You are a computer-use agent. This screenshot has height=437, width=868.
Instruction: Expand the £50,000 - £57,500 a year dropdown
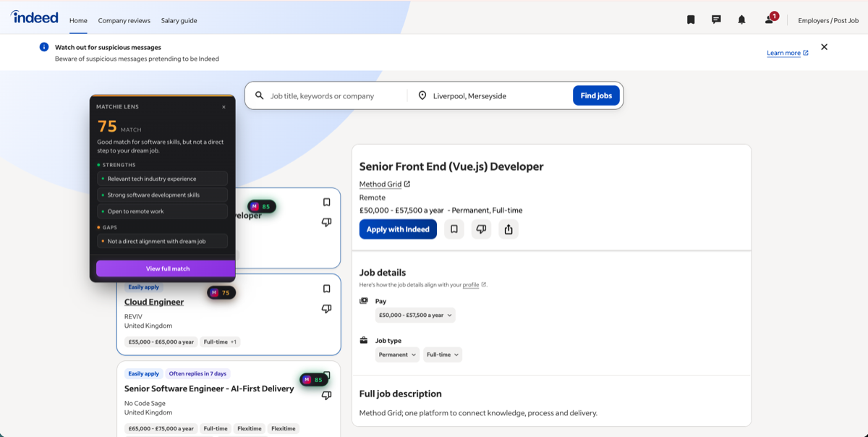(415, 315)
